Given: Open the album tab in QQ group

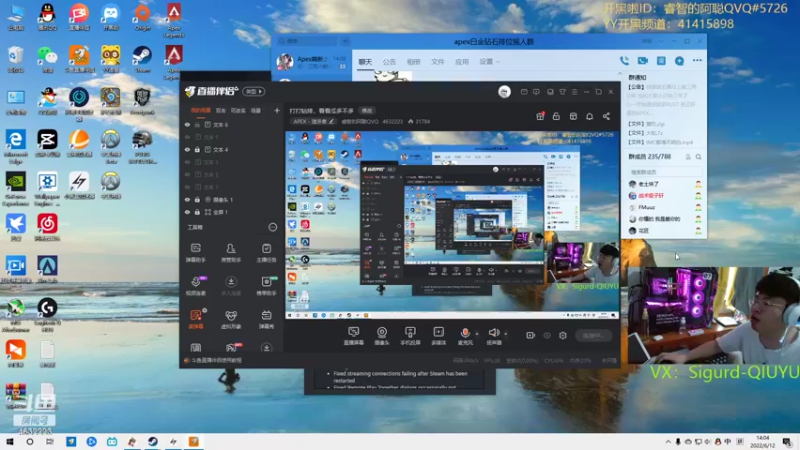Looking at the screenshot, I should pos(413,62).
